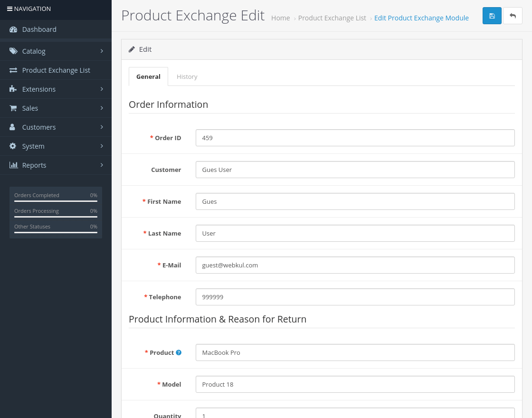Image resolution: width=532 pixels, height=418 pixels.
Task: Click the Model field label
Action: pos(171,384)
